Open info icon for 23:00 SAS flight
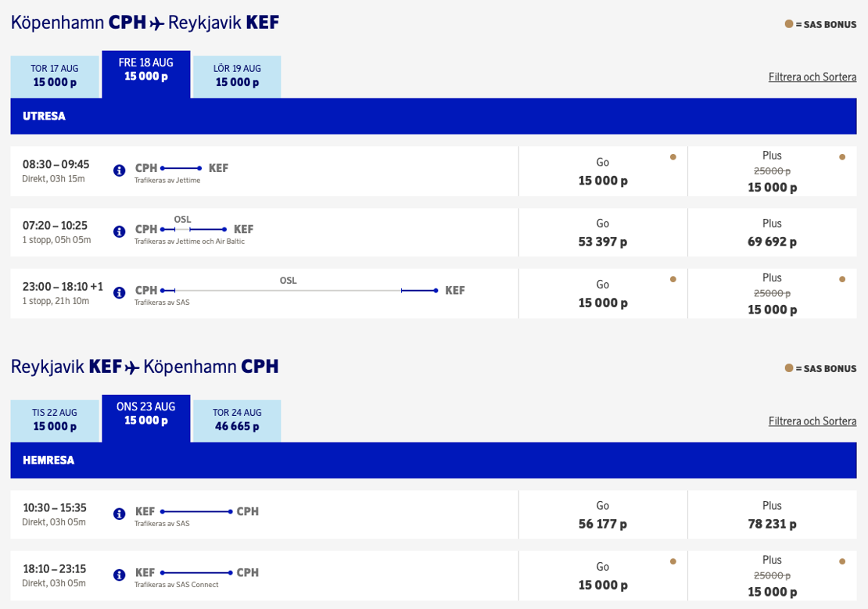 119,292
